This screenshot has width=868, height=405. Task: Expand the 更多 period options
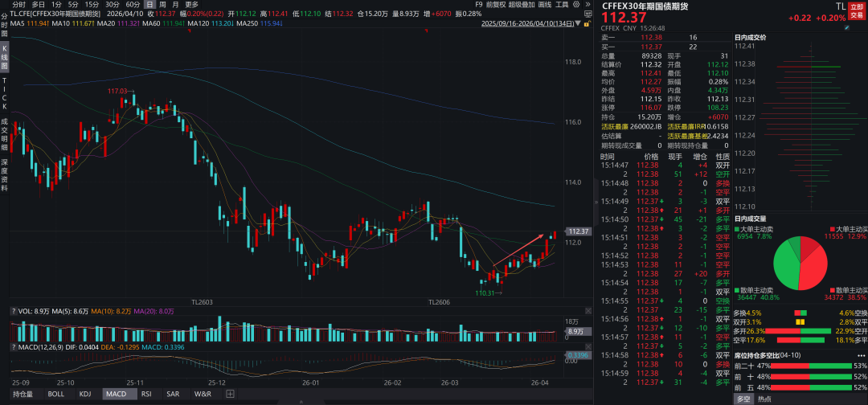pos(191,4)
